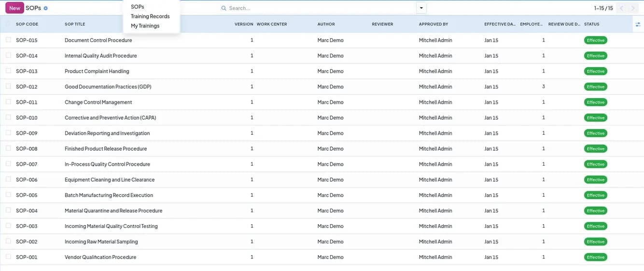644x271 pixels.
Task: Sort by the SOP Code column header
Action: click(x=27, y=24)
